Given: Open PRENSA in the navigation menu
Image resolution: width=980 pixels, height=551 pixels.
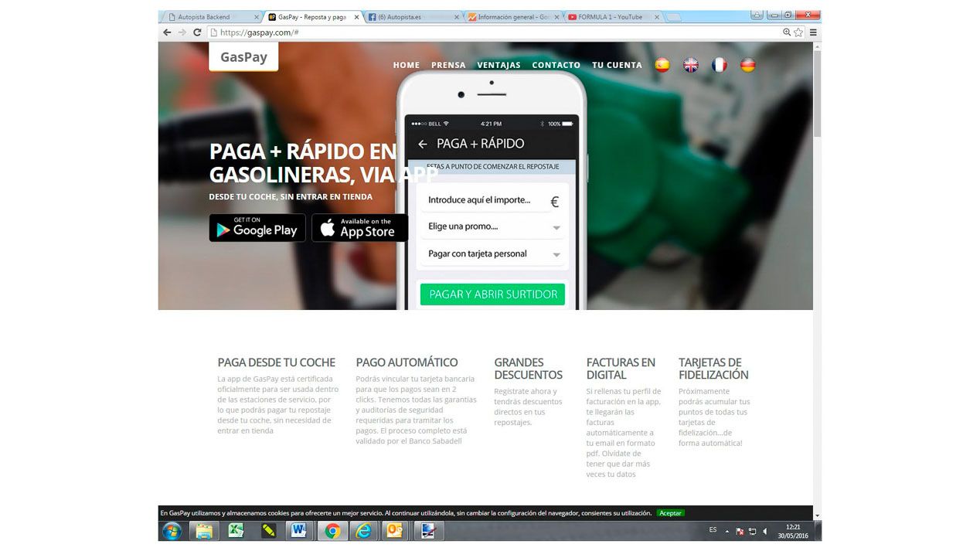Looking at the screenshot, I should (448, 66).
